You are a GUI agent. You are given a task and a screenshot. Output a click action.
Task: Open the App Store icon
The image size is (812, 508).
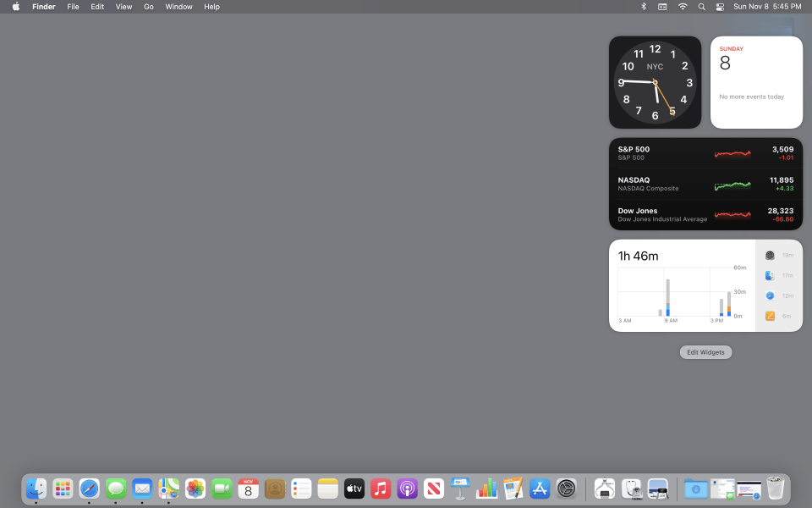(x=540, y=489)
